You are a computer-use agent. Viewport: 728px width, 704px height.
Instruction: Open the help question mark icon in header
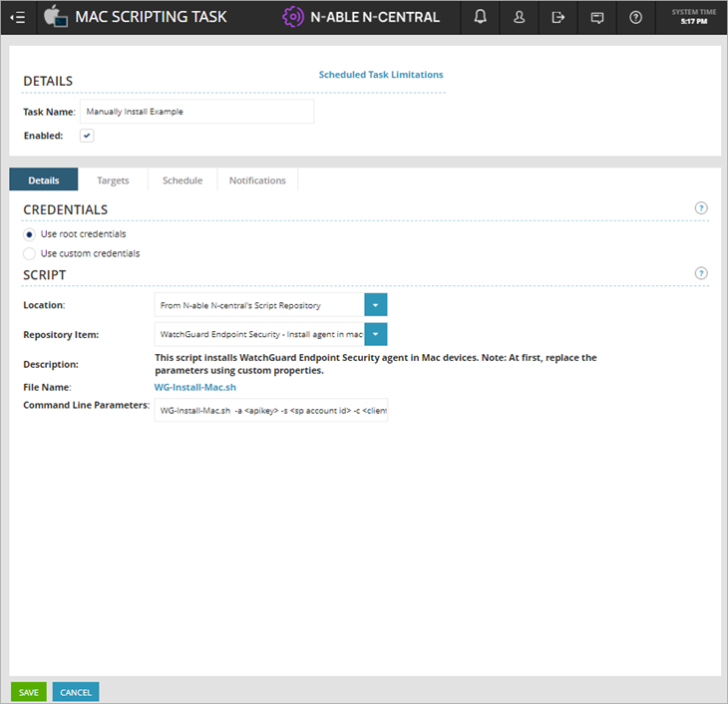pyautogui.click(x=636, y=17)
